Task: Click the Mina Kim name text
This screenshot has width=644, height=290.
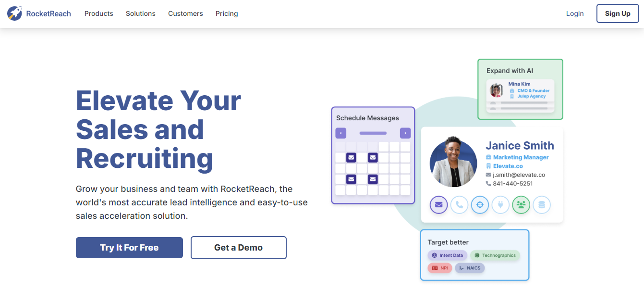Action: tap(520, 84)
